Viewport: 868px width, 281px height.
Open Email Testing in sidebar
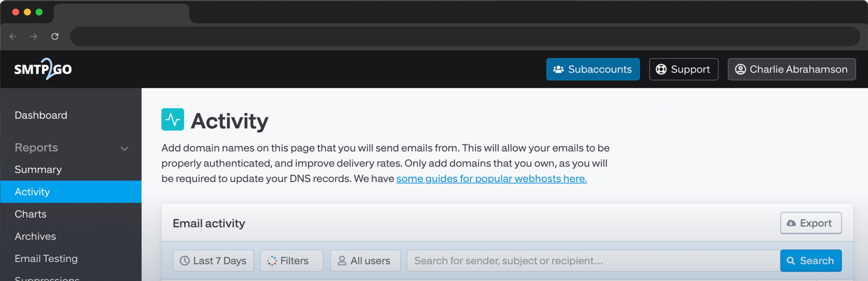[46, 259]
